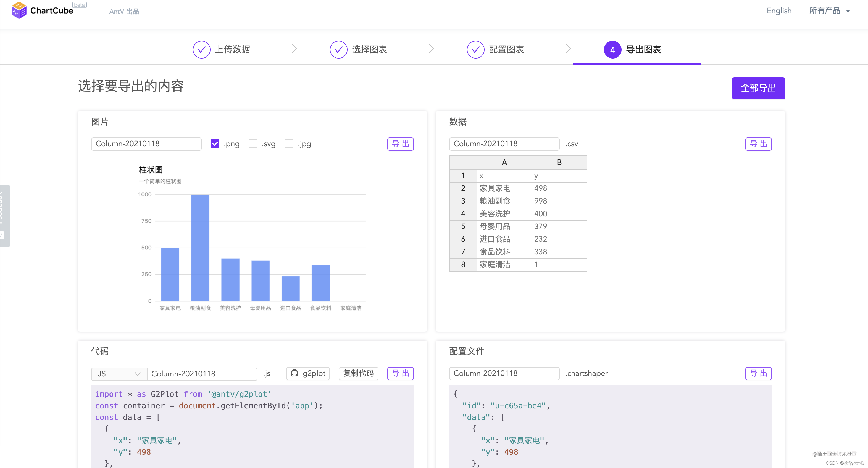Screen dimensions: 868x468
Task: Click the checkmark icon for 配置图表 step
Action: tap(475, 50)
